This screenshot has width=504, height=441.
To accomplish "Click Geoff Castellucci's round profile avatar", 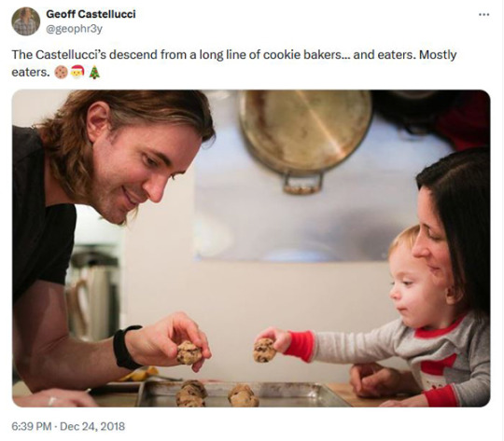I will pyautogui.click(x=26, y=21).
